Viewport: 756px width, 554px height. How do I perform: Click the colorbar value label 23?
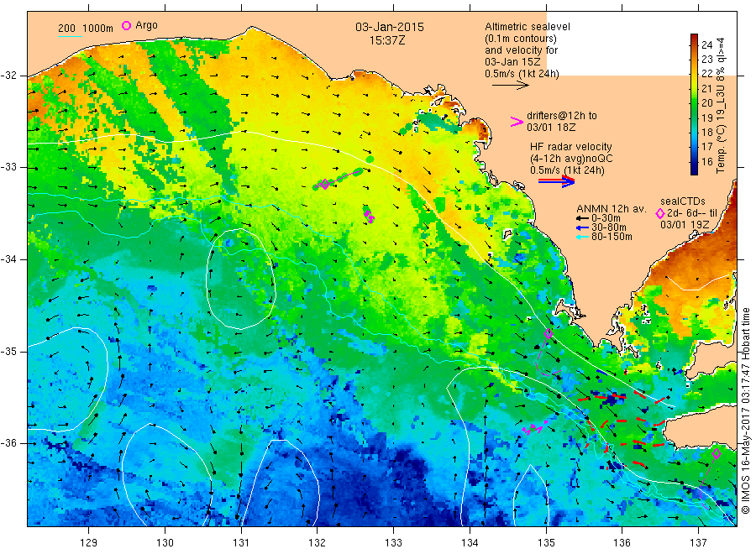(706, 60)
